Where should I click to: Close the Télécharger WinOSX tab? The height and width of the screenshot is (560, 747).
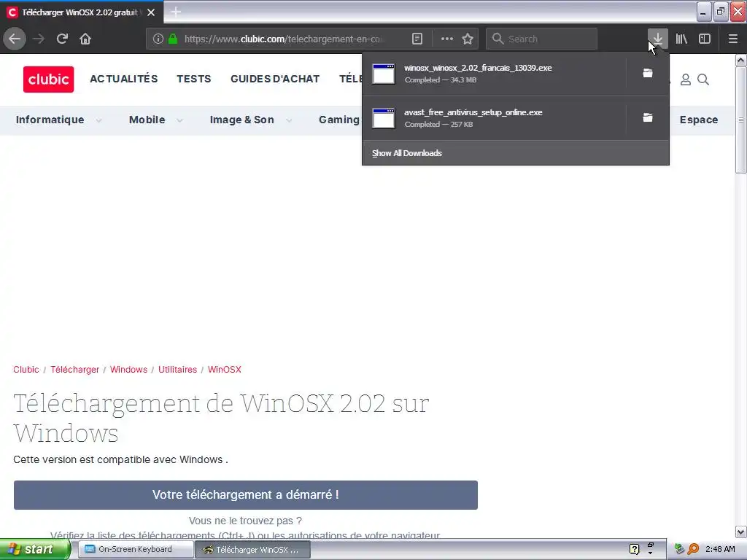point(151,12)
